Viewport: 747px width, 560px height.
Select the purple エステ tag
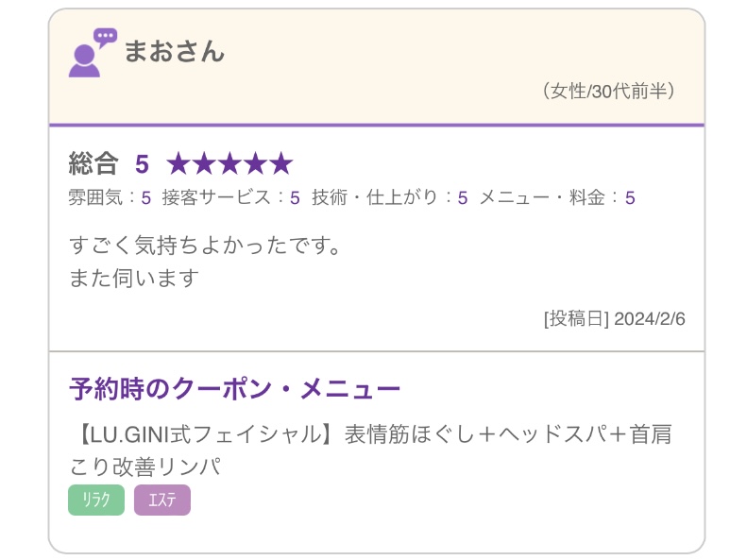(161, 501)
